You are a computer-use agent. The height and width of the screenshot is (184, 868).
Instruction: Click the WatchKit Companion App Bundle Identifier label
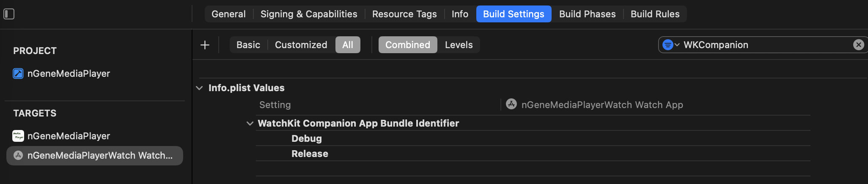point(358,123)
